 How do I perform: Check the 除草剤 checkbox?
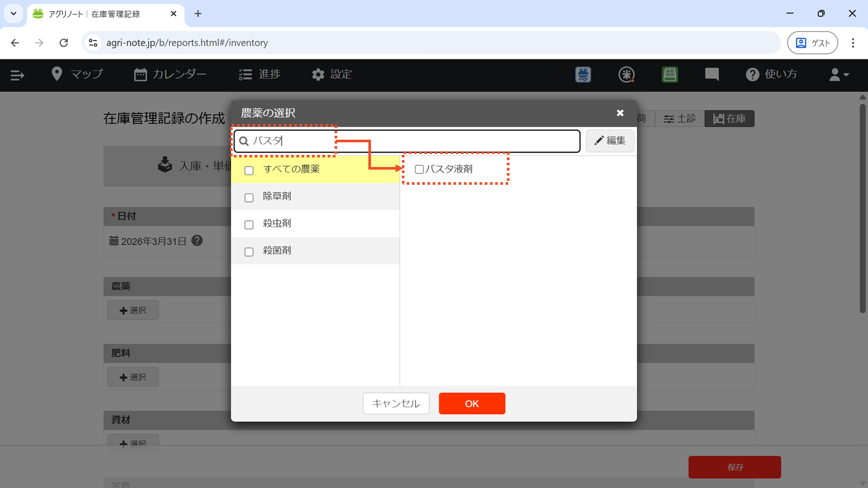[x=249, y=197]
